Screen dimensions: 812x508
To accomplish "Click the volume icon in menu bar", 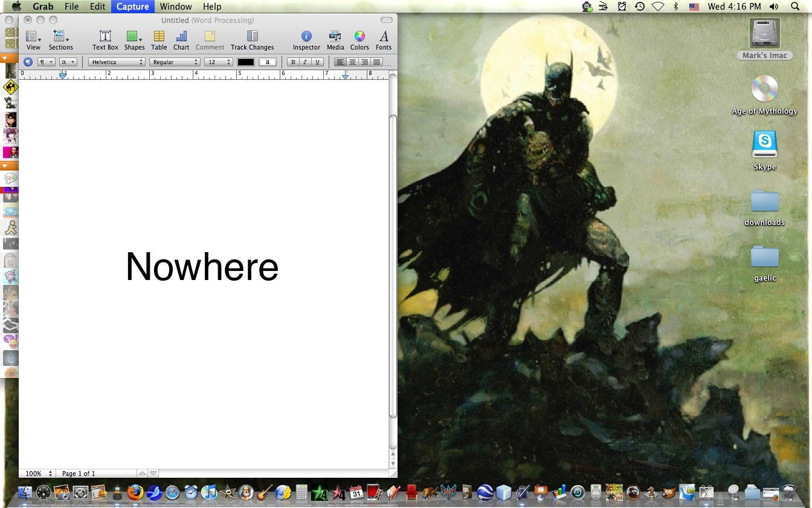I will (x=774, y=7).
